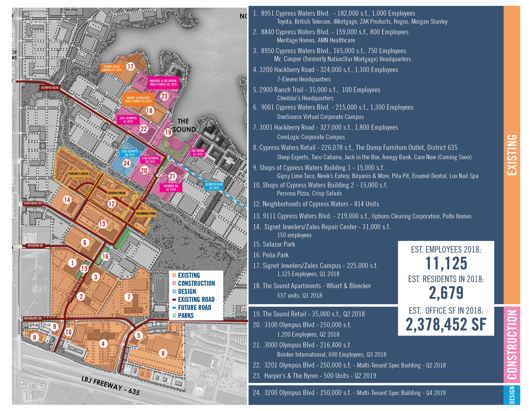Viewport: 532px width, 411px height.
Task: Click list entry 24. 3200 Olympus Blvd
Action: [349, 393]
